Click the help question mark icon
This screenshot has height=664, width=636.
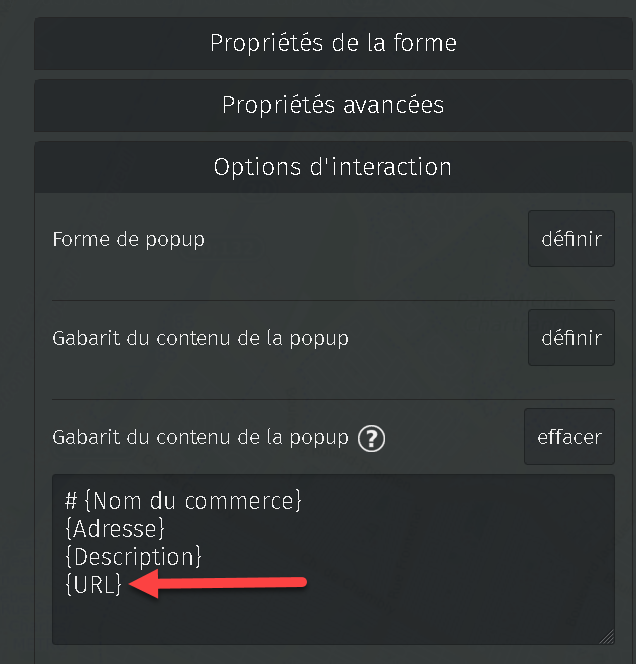[x=371, y=438]
